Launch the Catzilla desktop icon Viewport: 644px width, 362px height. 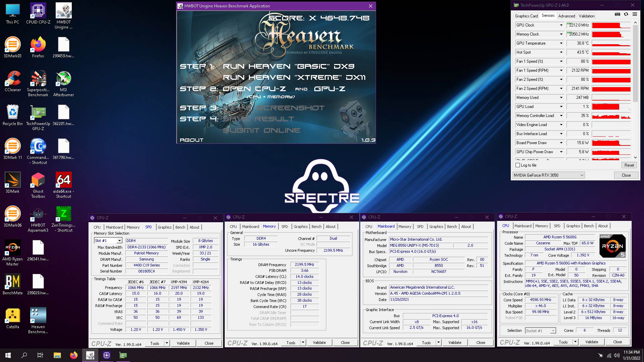[12, 318]
